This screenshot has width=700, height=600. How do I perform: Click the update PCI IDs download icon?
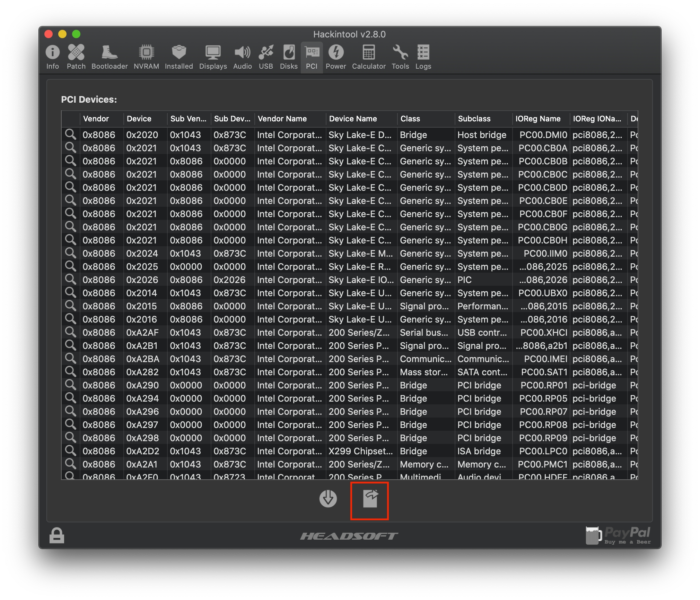click(x=328, y=499)
